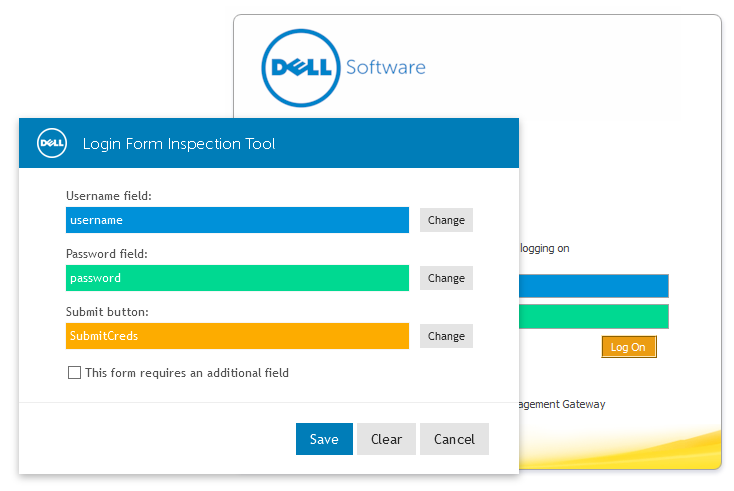The image size is (734, 491).
Task: Click the orange Log On button
Action: (x=628, y=347)
